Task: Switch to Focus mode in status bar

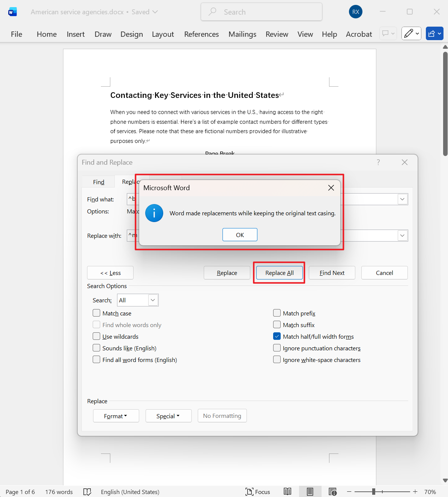Action: (x=258, y=492)
